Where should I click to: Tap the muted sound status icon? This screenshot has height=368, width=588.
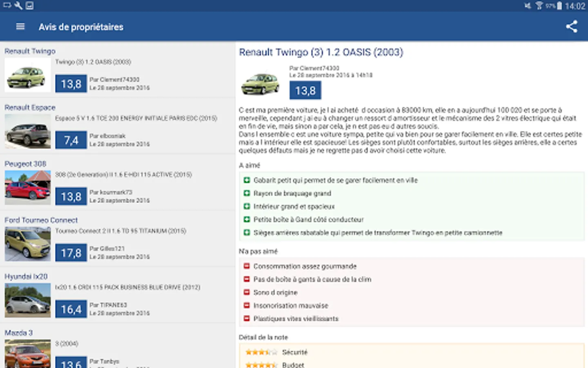[x=528, y=6]
